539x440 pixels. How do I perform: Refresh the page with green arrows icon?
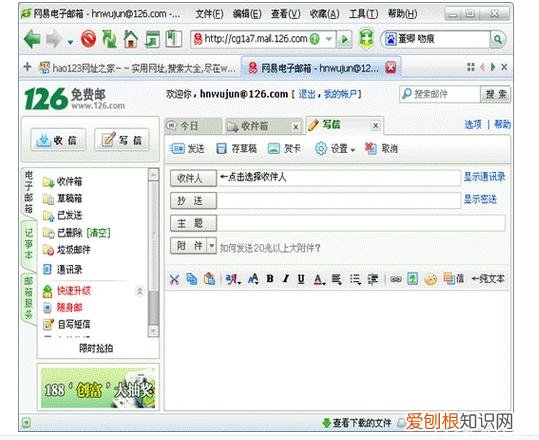[109, 39]
